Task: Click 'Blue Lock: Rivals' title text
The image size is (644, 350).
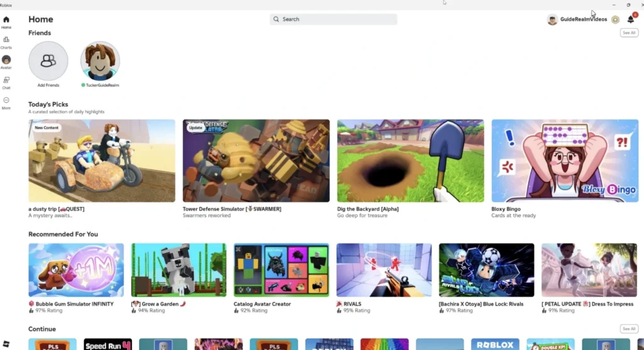Action: click(x=481, y=304)
